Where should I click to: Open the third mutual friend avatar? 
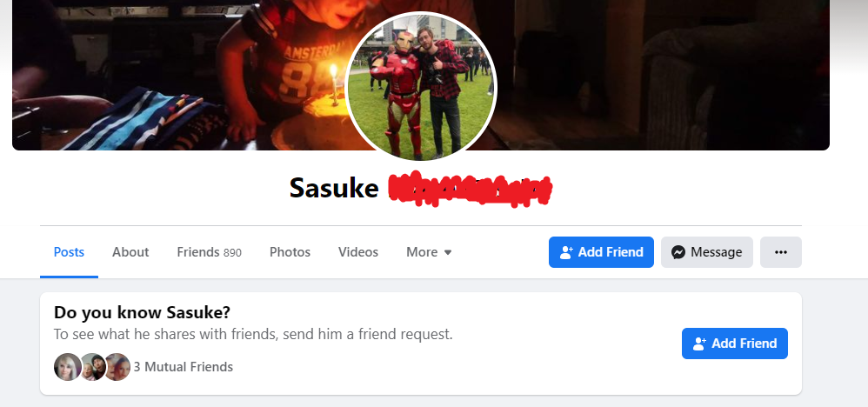pos(117,367)
